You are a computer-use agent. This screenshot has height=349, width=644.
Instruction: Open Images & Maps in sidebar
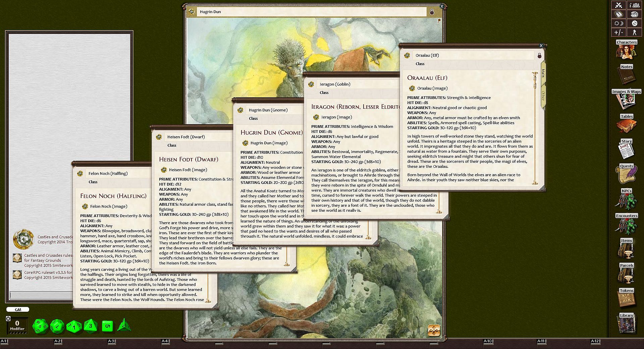[626, 99]
